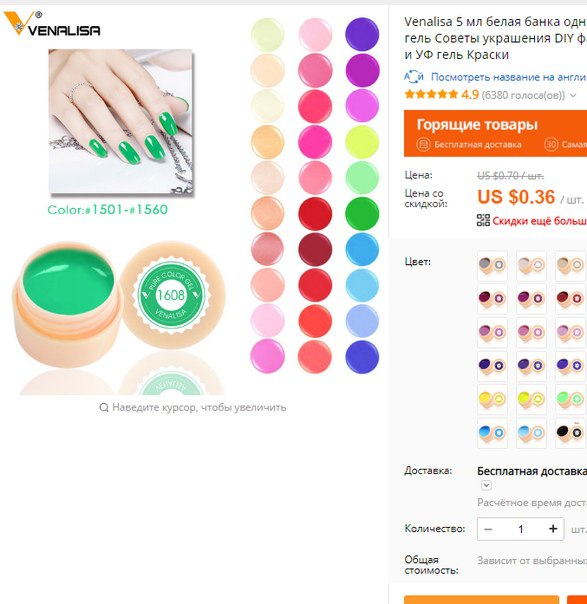Pick the dark blue gel color option

[492, 366]
